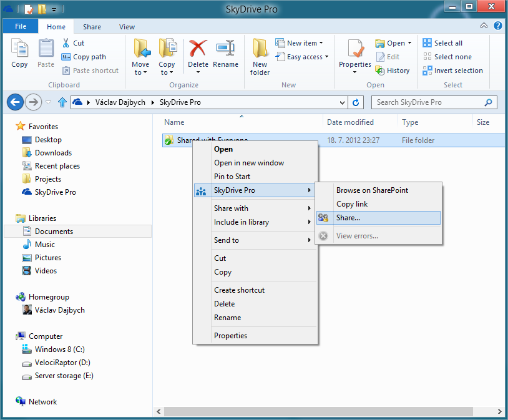508x420 pixels.
Task: Open Downloads in Favorites
Action: (47, 153)
